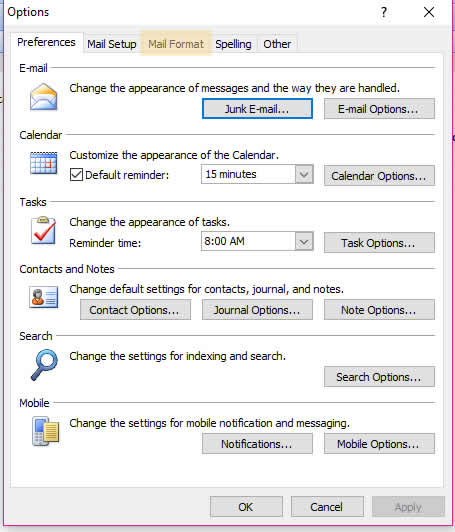Click the Contacts card icon
Image resolution: width=455 pixels, height=532 pixels.
[x=43, y=297]
